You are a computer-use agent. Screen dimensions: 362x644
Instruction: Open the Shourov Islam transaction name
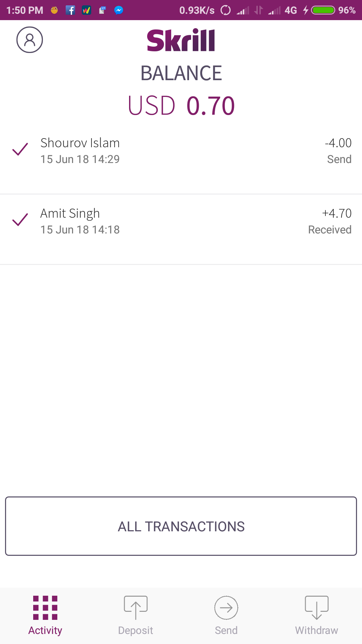pos(80,143)
